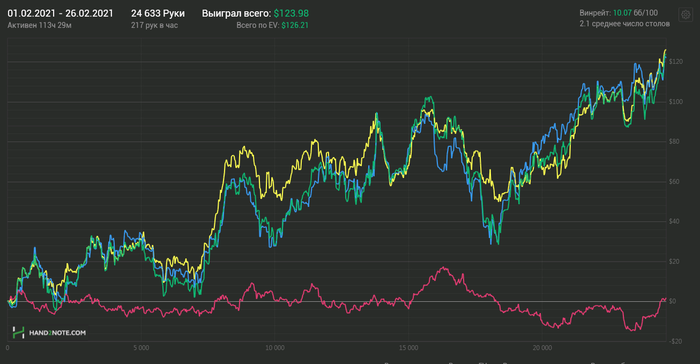Click the 15 000 hands axis marker
The image size is (700, 364).
(x=408, y=347)
